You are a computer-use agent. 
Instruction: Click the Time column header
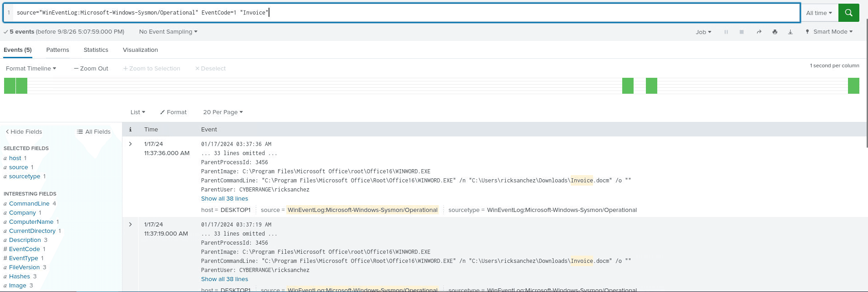click(151, 130)
